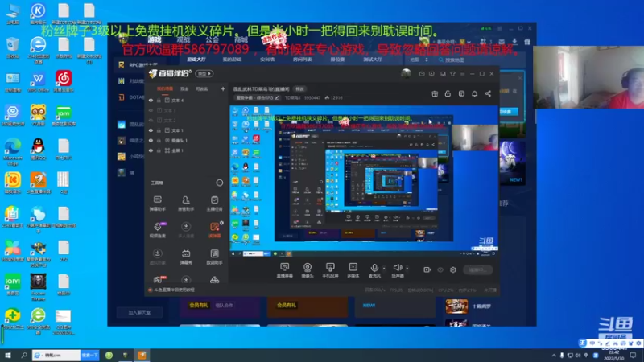Open the 游戏 tab in game platform window

click(155, 39)
